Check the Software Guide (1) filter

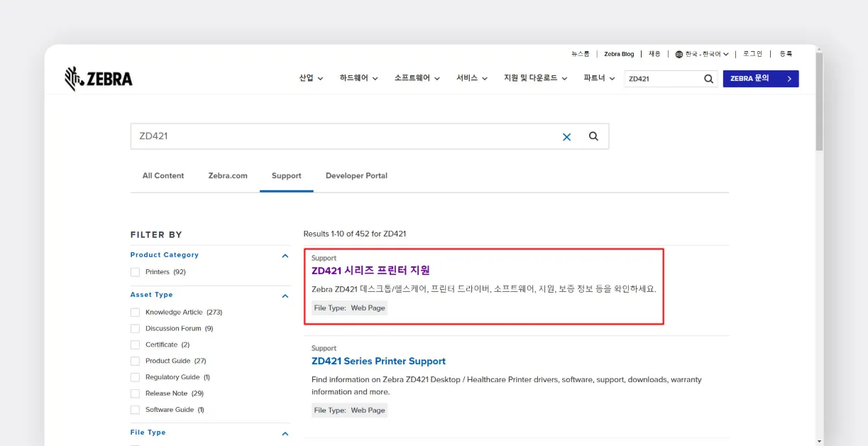(x=135, y=410)
